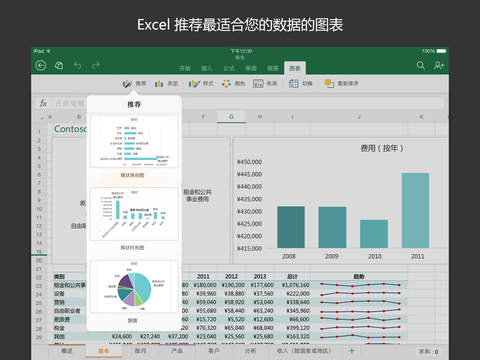This screenshot has height=360, width=480.
Task: Open 重新排序 reorder tool
Action: [341, 83]
